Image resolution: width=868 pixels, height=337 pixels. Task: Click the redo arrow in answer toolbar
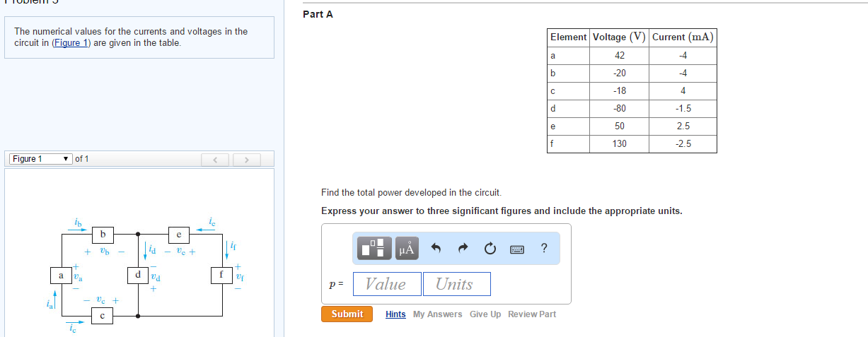464,248
